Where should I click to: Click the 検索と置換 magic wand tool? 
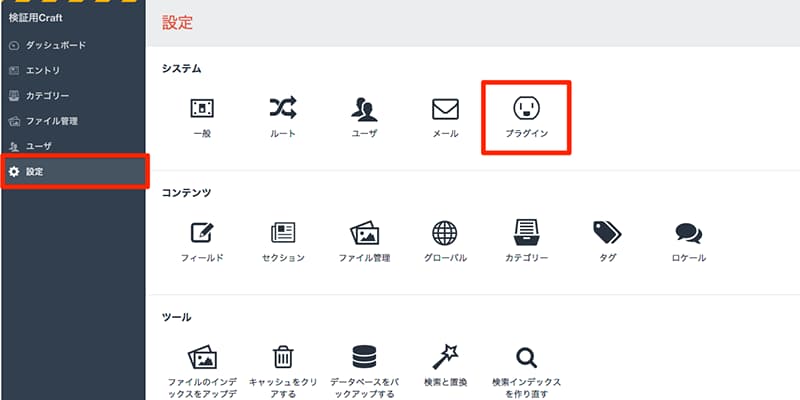click(445, 358)
